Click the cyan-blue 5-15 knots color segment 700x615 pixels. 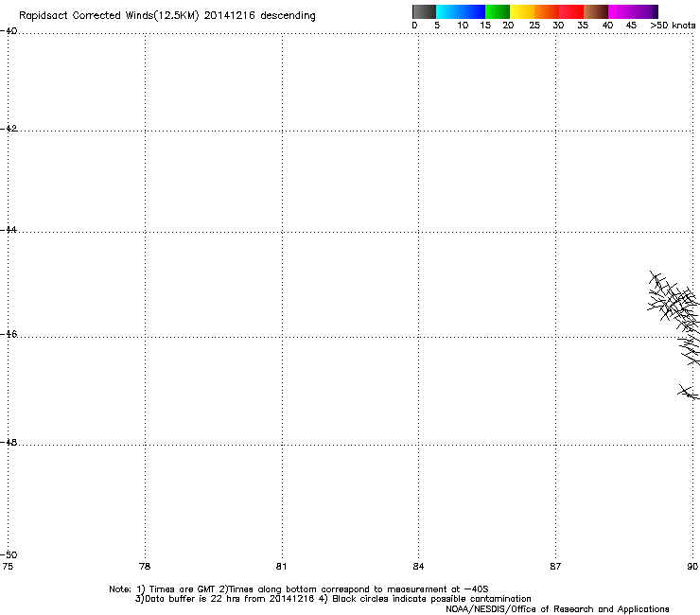(461, 11)
